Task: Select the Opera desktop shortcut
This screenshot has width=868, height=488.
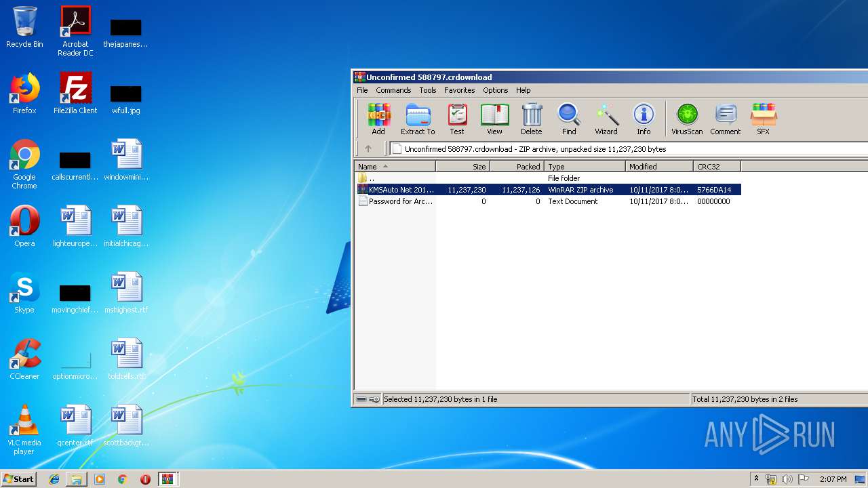Action: click(x=24, y=226)
